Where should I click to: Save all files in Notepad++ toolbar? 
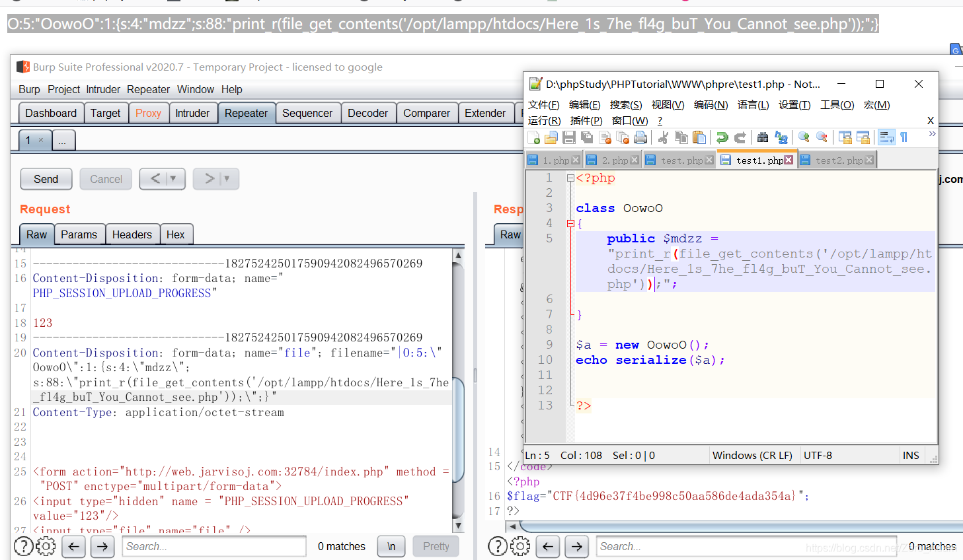point(587,137)
